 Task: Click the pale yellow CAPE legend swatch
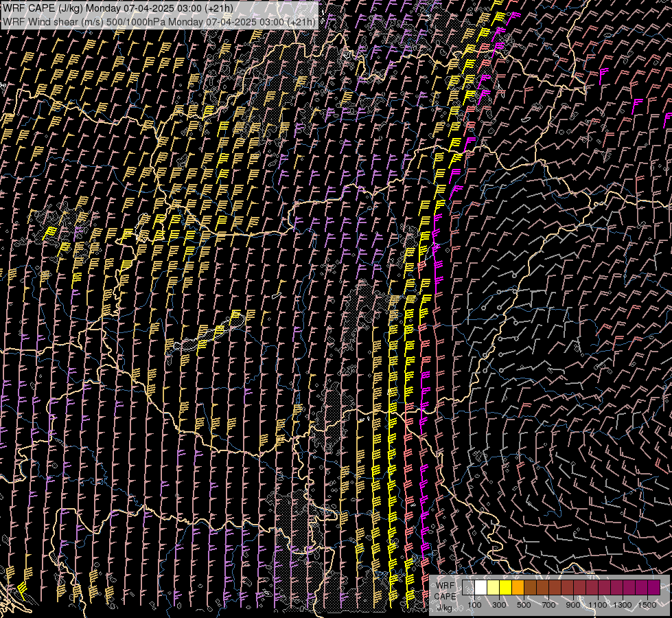click(x=493, y=588)
